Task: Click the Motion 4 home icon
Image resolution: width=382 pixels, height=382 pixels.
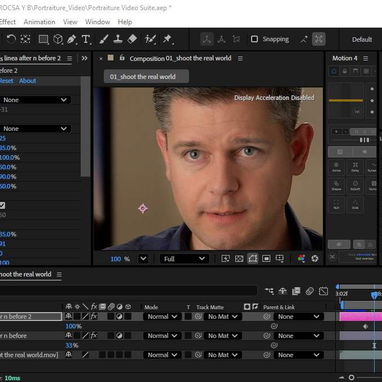Action: pos(334,71)
